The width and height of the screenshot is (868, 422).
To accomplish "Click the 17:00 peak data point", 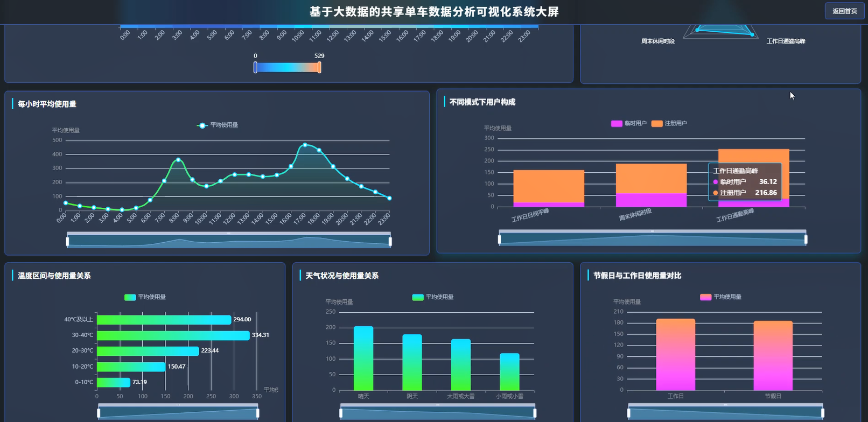I will click(x=305, y=145).
